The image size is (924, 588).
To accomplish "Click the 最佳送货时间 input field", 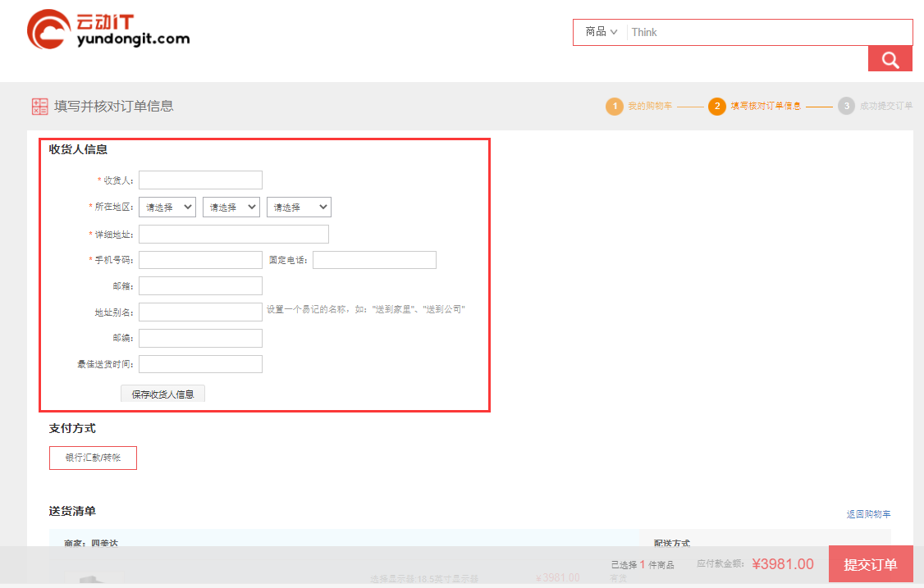I will [x=200, y=364].
